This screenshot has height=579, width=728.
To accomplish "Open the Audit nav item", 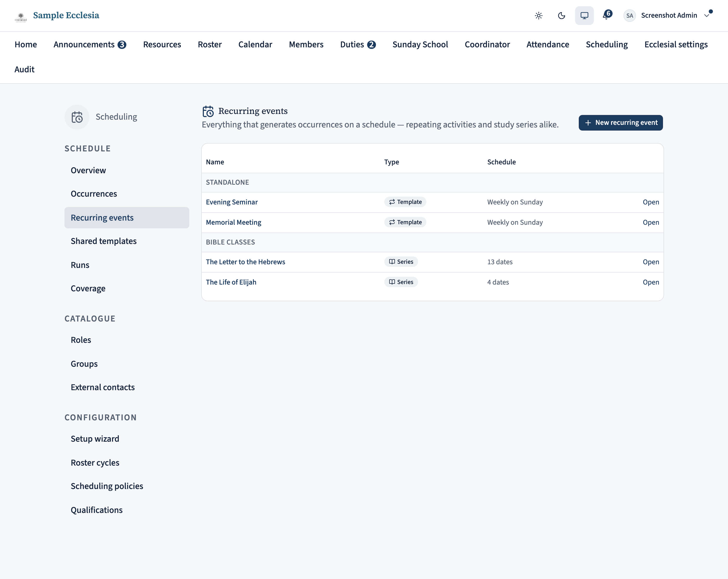I will [x=24, y=70].
